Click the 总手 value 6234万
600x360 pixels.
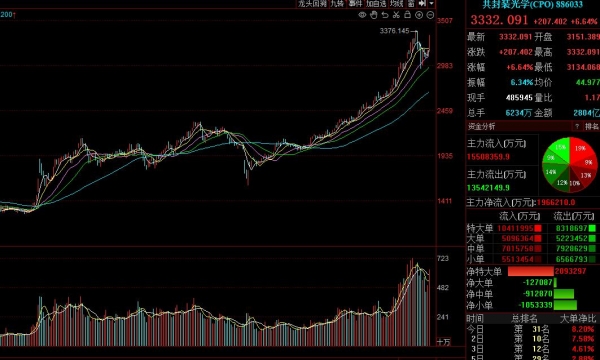pyautogui.click(x=518, y=113)
